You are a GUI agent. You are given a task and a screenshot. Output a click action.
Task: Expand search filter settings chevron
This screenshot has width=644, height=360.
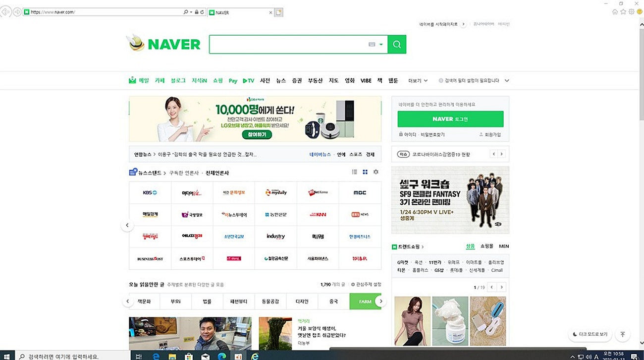507,80
